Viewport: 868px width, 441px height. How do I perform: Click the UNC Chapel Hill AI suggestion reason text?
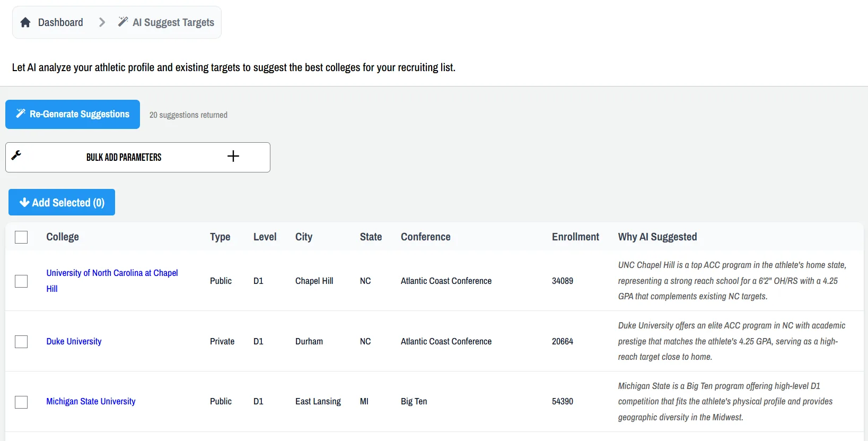tap(732, 281)
